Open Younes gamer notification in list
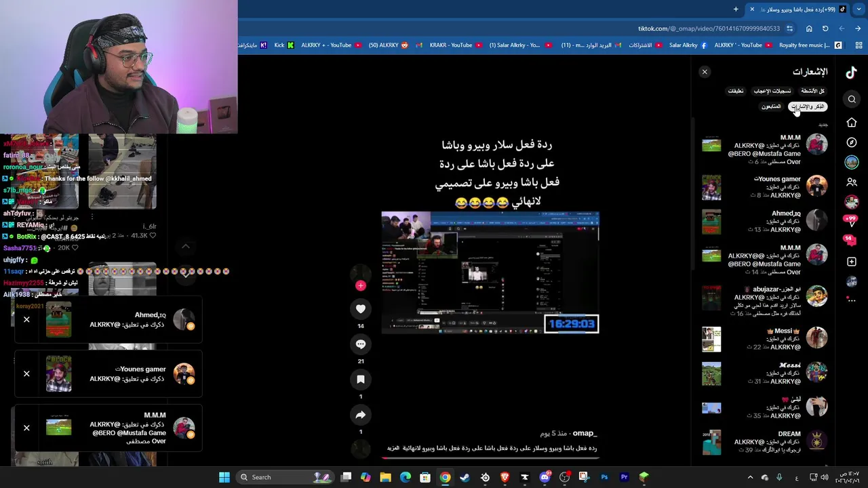The width and height of the screenshot is (868, 488). [765, 187]
